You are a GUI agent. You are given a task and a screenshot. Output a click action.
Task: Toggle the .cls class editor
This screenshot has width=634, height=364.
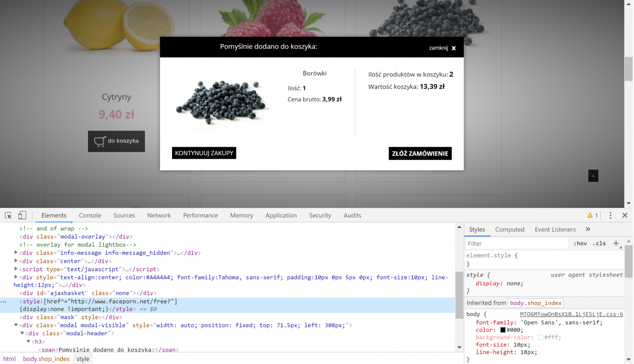(x=599, y=243)
